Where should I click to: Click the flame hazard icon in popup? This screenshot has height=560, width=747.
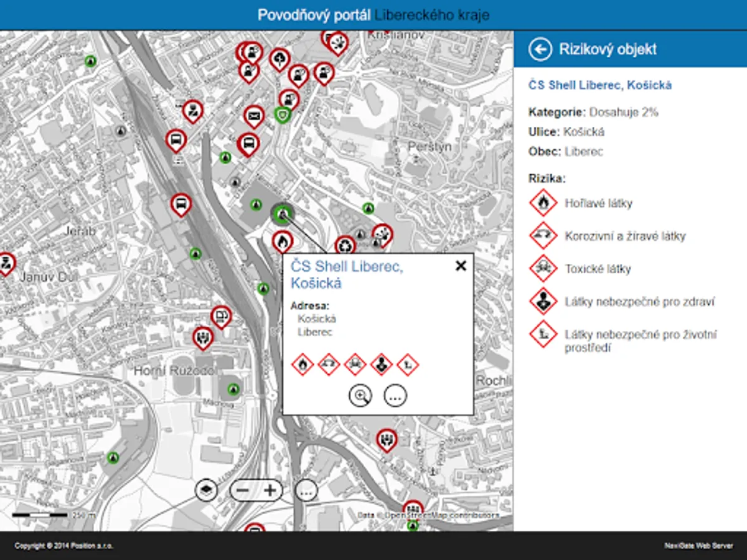click(x=303, y=364)
